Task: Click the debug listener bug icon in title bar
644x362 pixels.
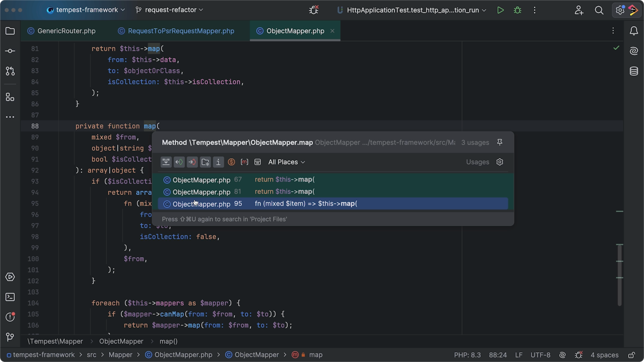Action: pos(313,10)
